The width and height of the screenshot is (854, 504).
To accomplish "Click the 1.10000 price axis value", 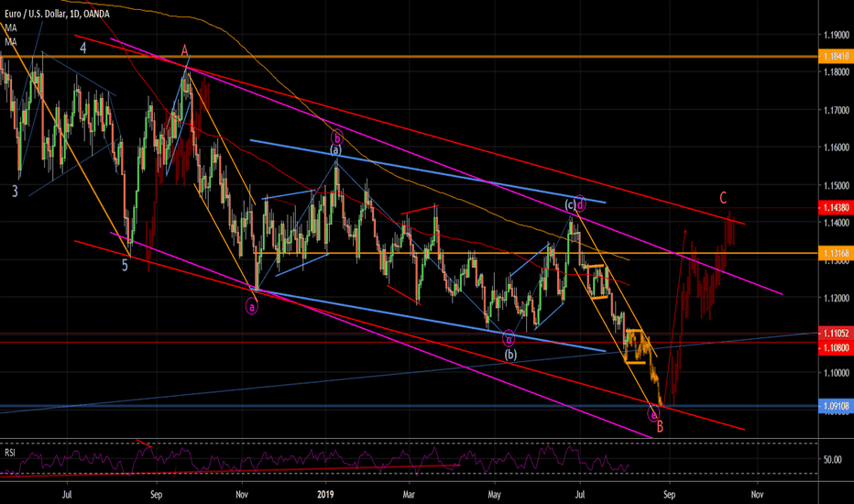I will pyautogui.click(x=837, y=373).
